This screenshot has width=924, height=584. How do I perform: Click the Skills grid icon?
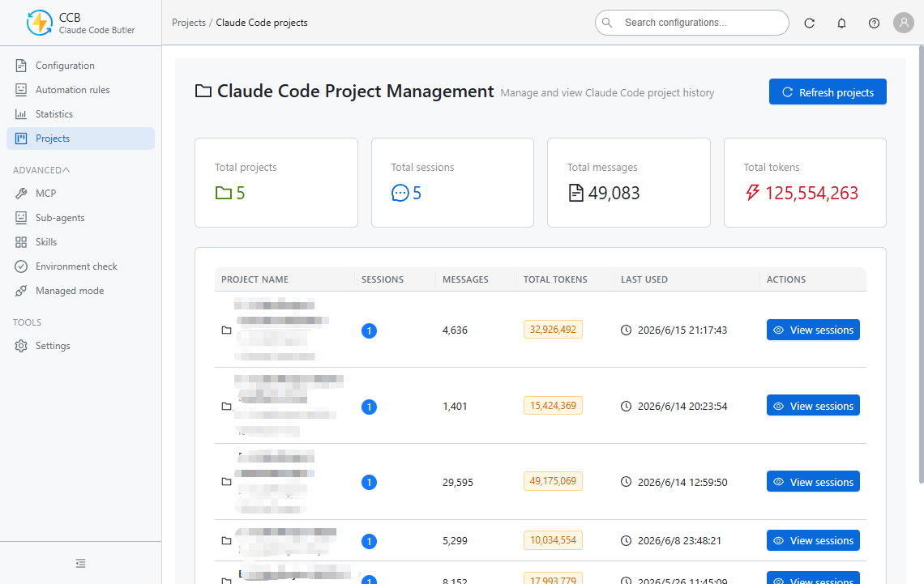[21, 242]
